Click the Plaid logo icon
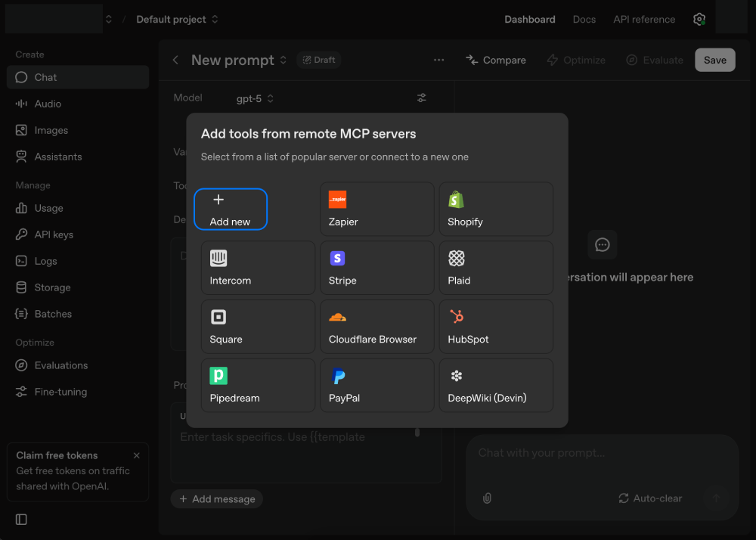This screenshot has width=756, height=540. [457, 258]
